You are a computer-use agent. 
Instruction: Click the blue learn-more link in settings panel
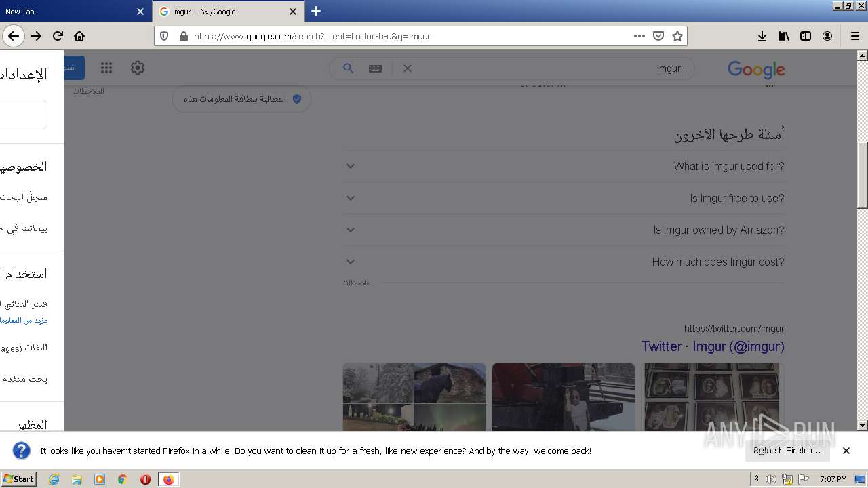24,320
